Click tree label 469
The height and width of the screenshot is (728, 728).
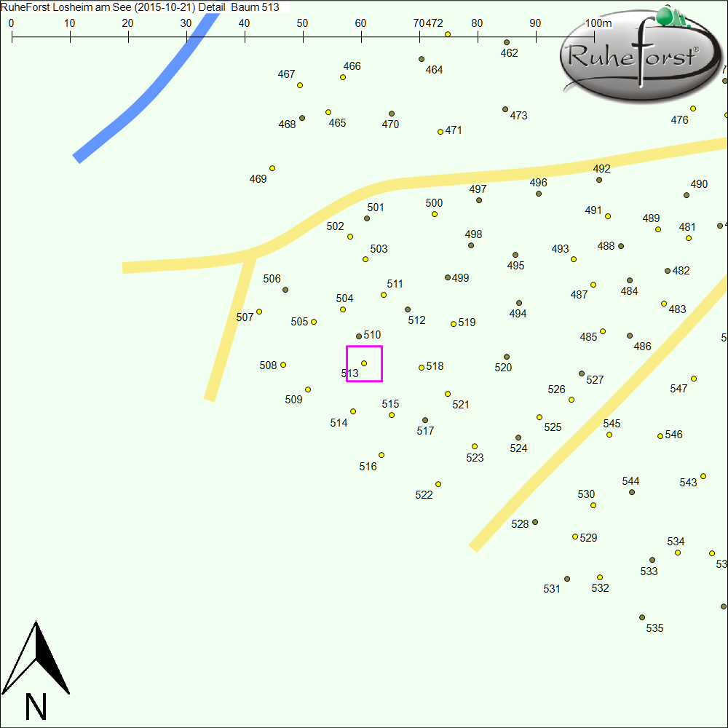(x=258, y=179)
